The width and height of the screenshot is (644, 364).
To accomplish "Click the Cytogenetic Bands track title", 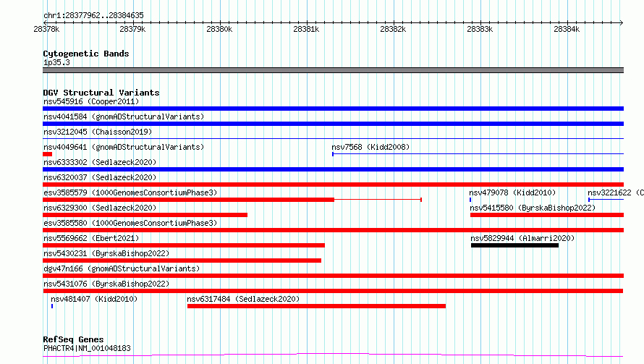I will click(x=86, y=54).
